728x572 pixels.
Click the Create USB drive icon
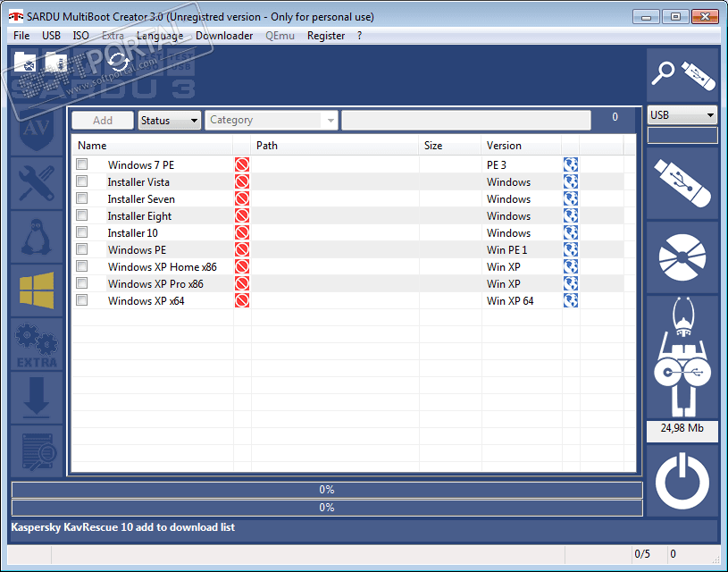point(682,183)
